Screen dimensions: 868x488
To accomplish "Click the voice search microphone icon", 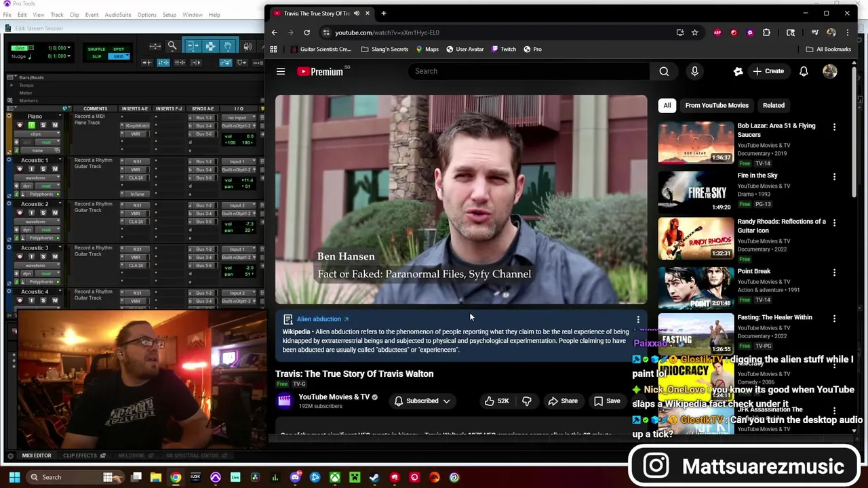I will pyautogui.click(x=694, y=71).
